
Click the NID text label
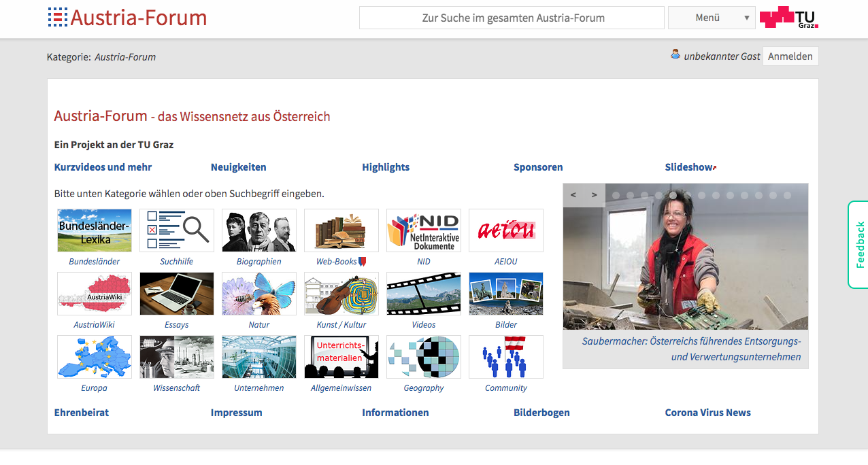(424, 262)
